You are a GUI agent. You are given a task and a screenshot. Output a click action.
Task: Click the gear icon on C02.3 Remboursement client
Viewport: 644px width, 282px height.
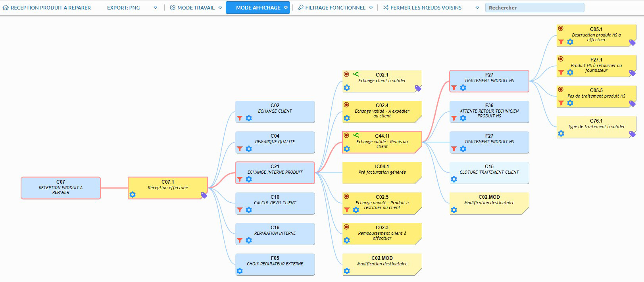(347, 240)
